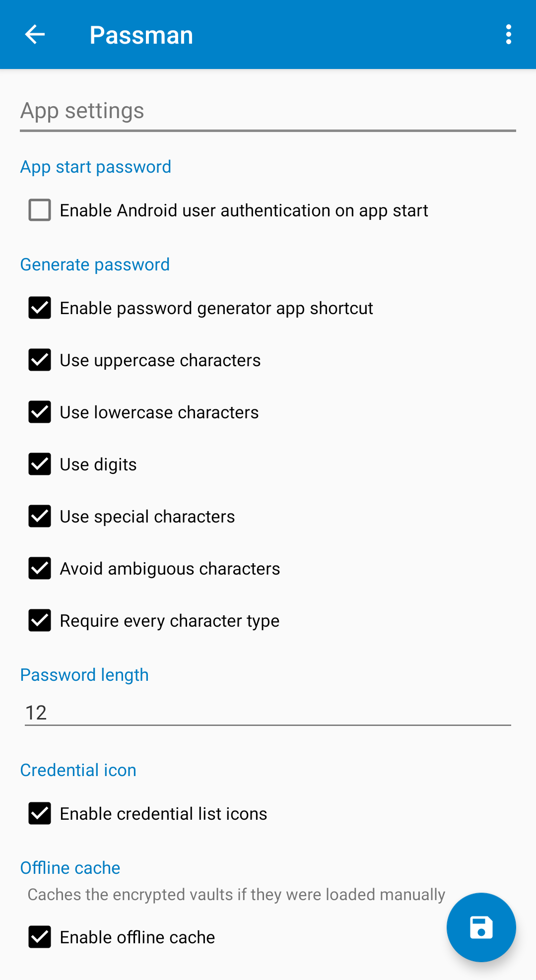Uncheck Use special characters
The image size is (536, 980).
(40, 516)
